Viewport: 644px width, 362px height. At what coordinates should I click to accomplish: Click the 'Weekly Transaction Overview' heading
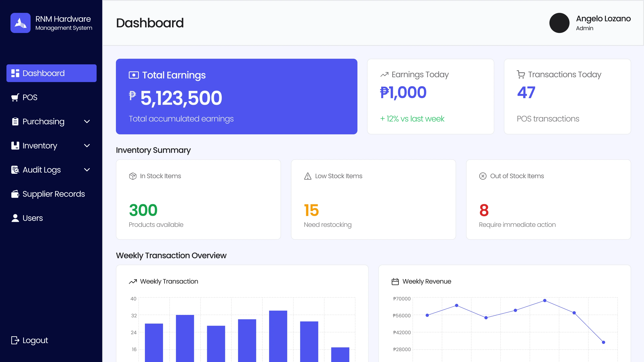(x=171, y=256)
